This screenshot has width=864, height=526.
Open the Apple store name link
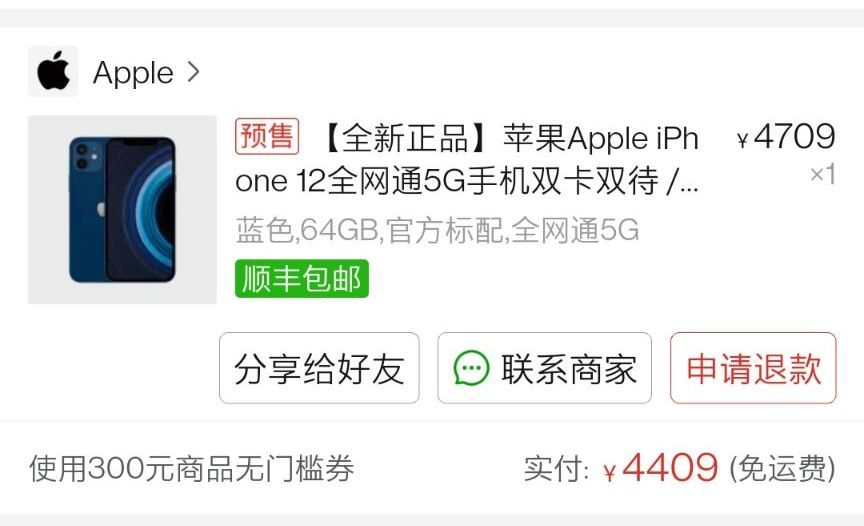click(133, 73)
